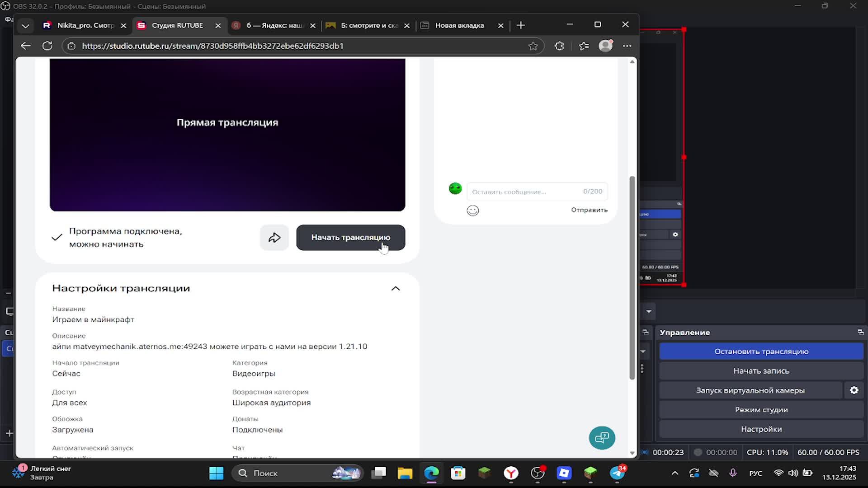Switch to the Nikita_pro Rutube tab
868x488 pixels.
tap(85, 26)
